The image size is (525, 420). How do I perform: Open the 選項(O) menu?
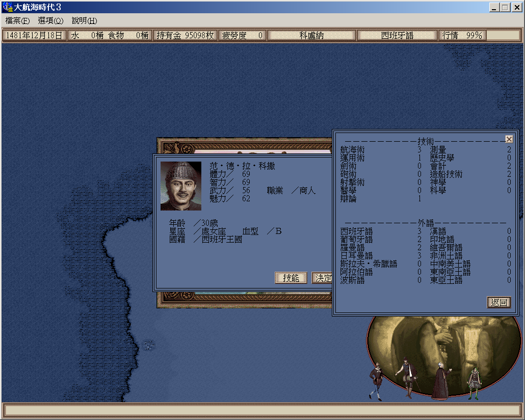50,21
